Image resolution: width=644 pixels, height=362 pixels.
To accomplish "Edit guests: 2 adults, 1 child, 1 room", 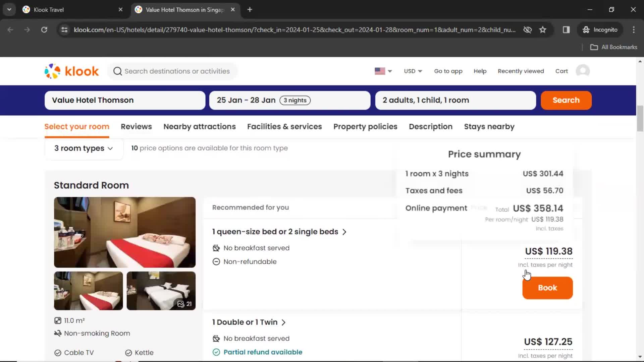I will 455,100.
